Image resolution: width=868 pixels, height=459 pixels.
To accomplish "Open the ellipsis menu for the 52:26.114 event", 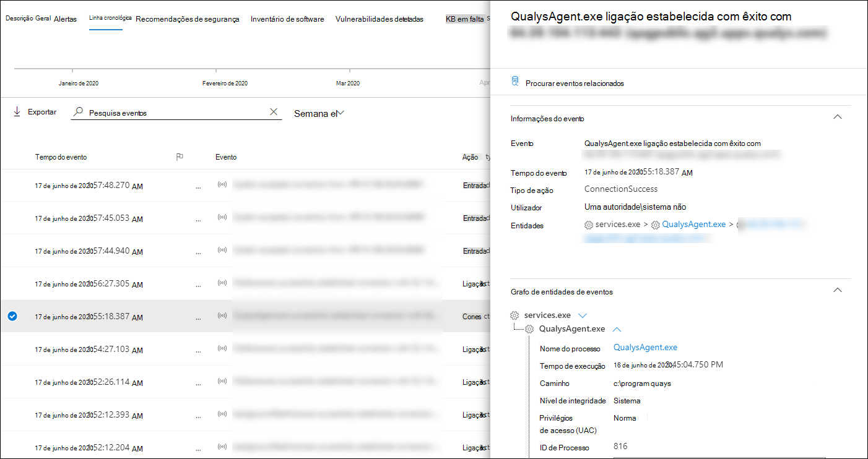I will [198, 383].
